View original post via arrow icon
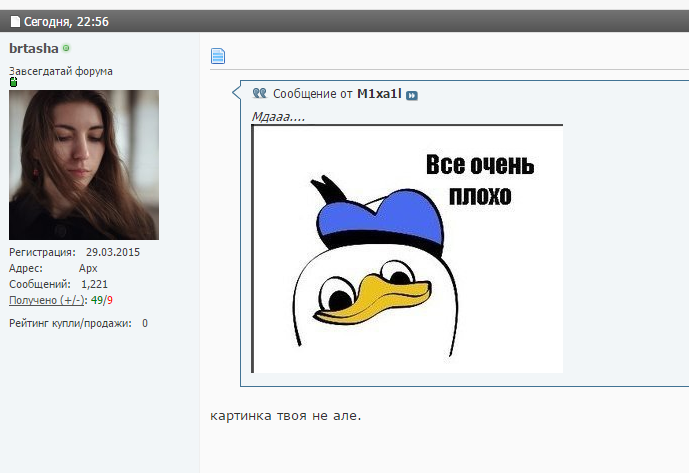Image resolution: width=689 pixels, height=473 pixels. (412, 95)
